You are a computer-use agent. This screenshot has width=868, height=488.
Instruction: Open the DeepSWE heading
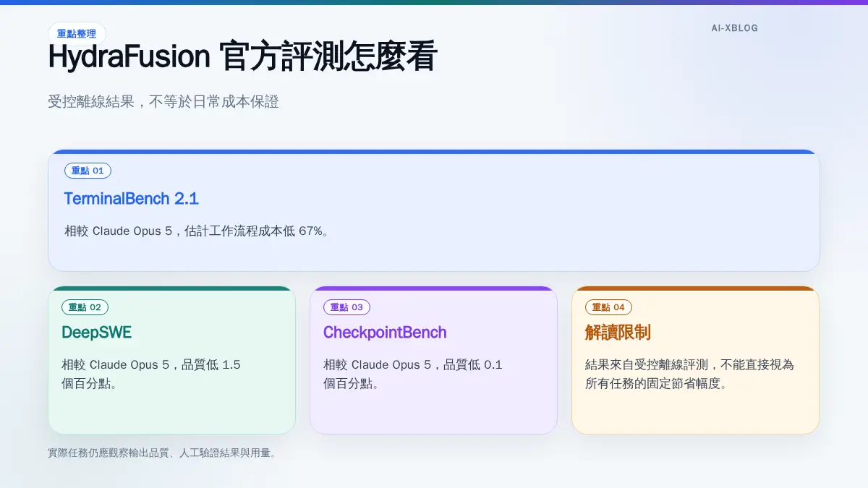click(x=96, y=333)
